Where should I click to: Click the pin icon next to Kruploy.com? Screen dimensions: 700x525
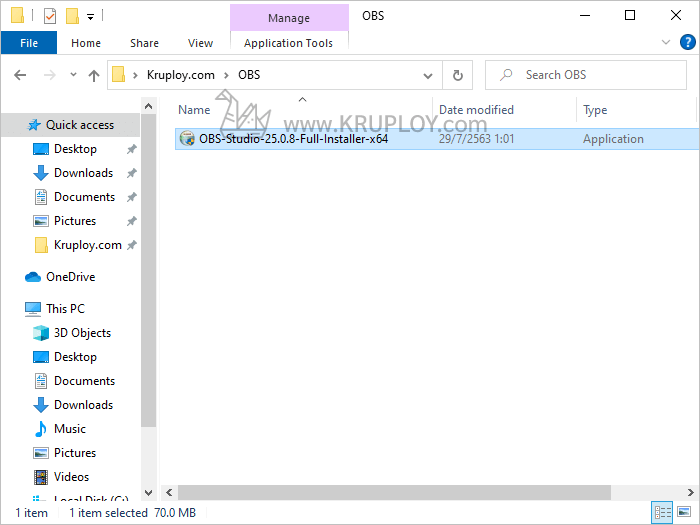tap(131, 245)
